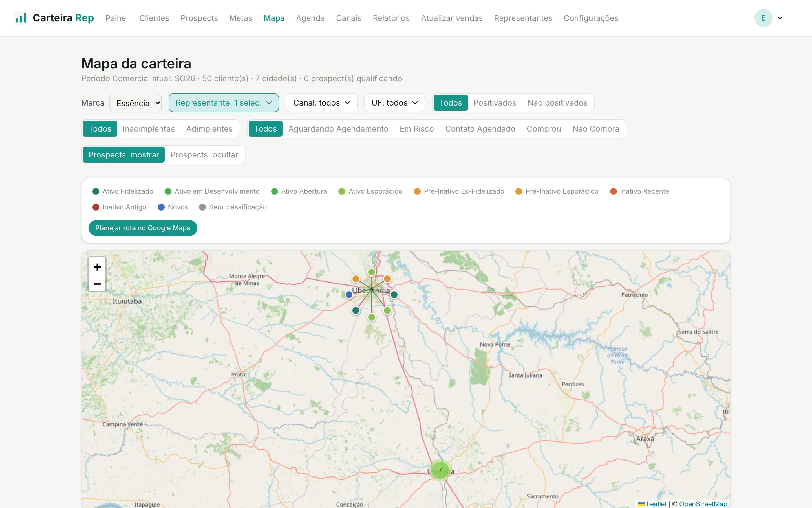Open the Marca dropdown set to Essência
This screenshot has height=508, width=812.
(136, 103)
